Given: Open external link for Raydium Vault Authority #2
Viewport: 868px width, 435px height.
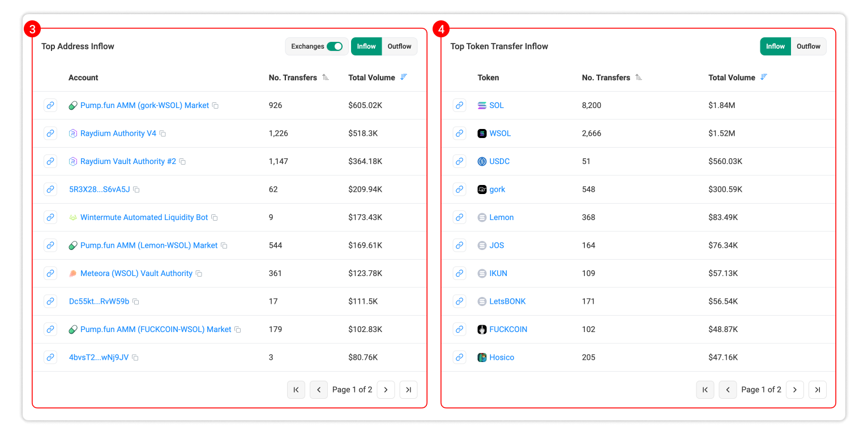Looking at the screenshot, I should coord(50,161).
